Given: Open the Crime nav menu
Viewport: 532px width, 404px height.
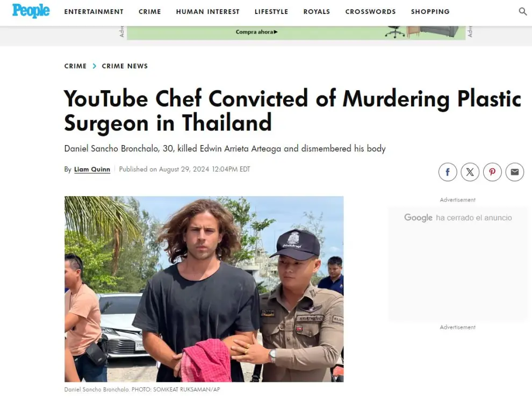Looking at the screenshot, I should [149, 12].
